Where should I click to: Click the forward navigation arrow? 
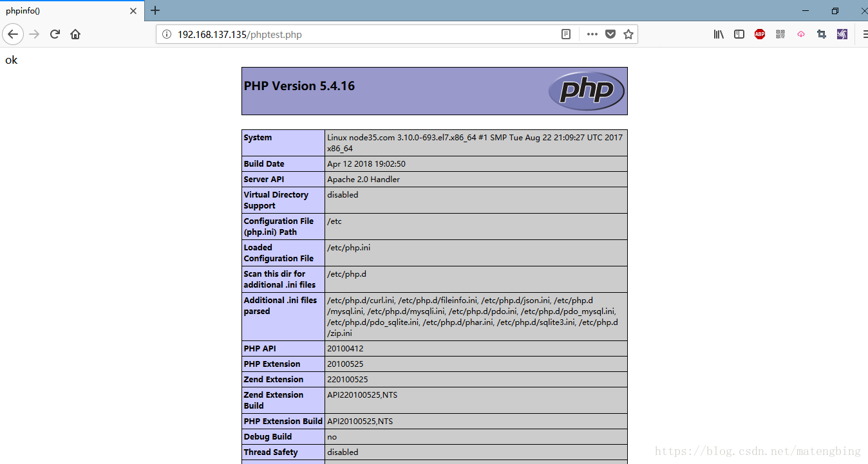click(x=35, y=34)
